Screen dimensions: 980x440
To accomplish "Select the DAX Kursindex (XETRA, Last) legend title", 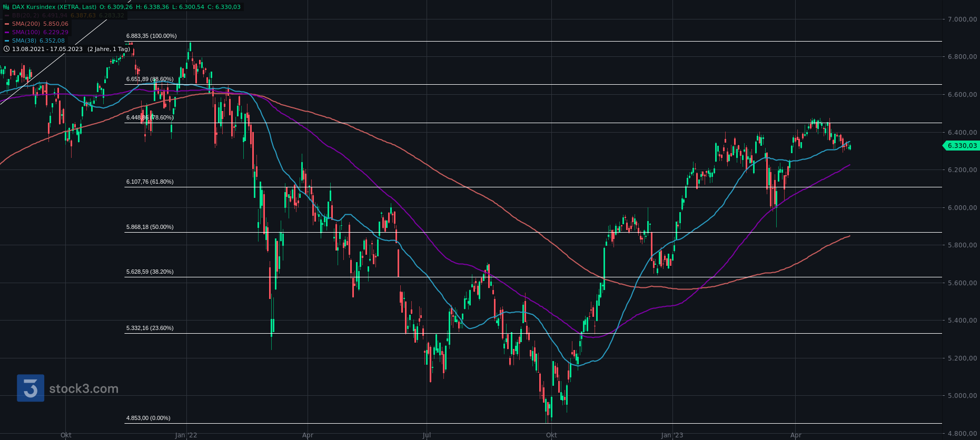I will (x=54, y=7).
